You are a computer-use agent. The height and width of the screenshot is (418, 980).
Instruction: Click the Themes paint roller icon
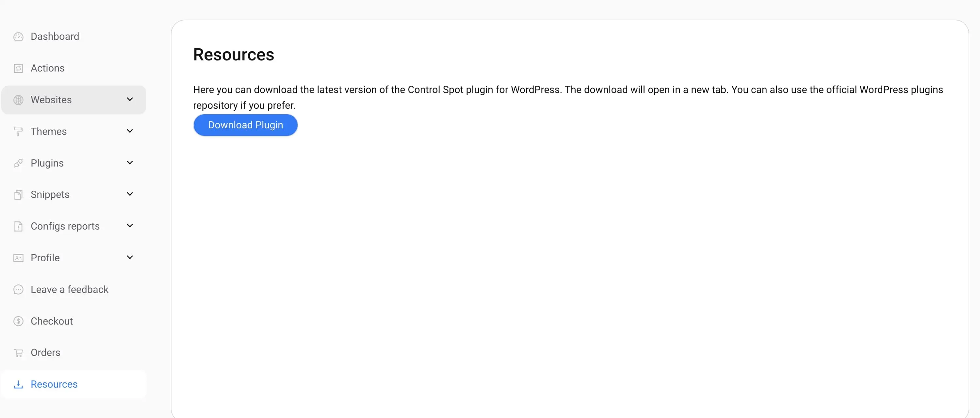(x=18, y=131)
